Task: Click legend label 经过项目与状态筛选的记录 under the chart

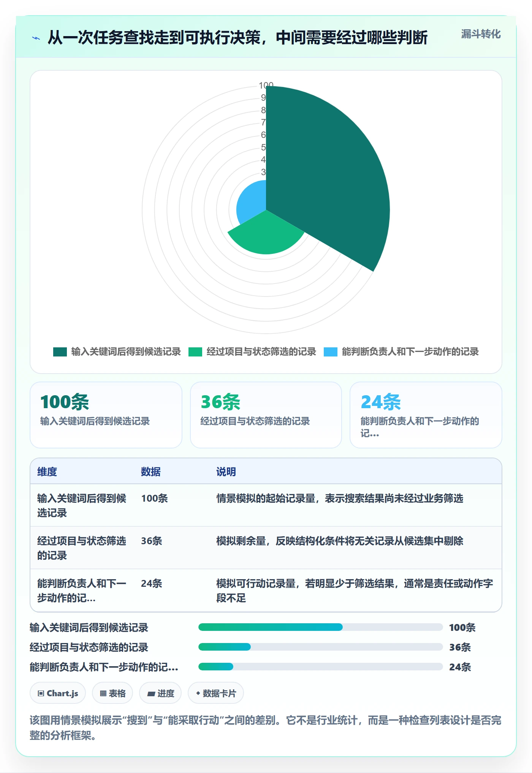Action: (261, 352)
